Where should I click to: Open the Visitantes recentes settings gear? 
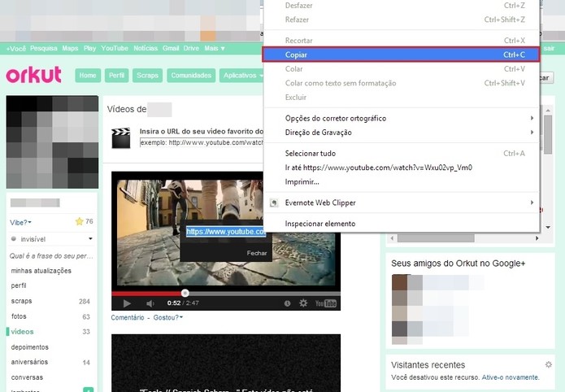pos(549,364)
